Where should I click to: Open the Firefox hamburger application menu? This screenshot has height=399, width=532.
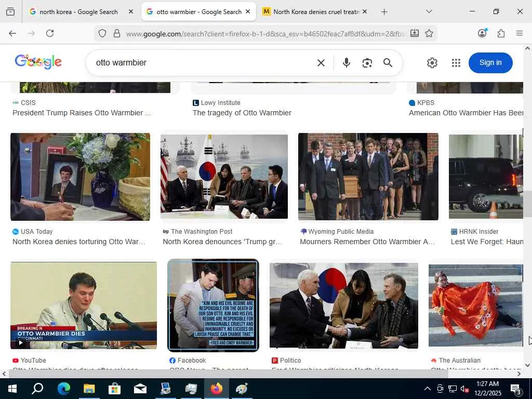tap(519, 33)
